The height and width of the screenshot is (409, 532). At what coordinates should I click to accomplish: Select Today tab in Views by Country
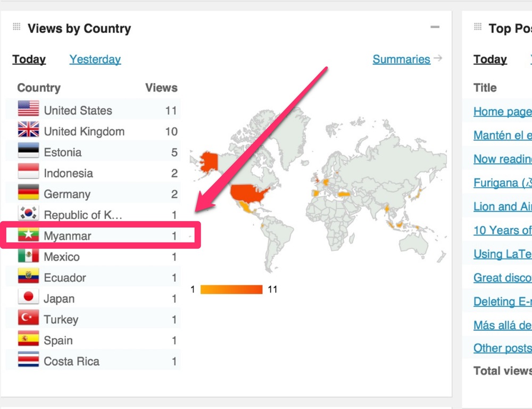point(29,59)
